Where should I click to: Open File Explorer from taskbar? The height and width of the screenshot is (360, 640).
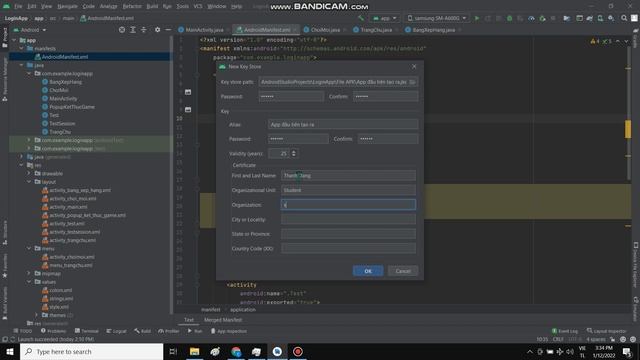195,351
